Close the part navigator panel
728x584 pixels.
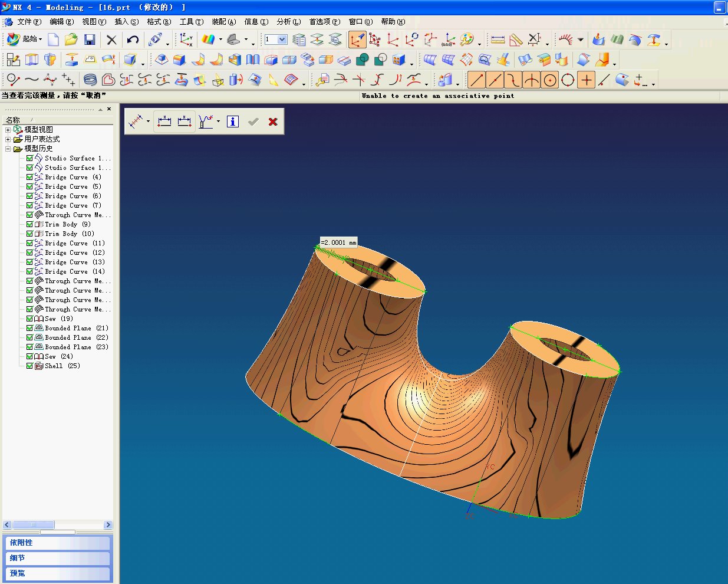(109, 109)
